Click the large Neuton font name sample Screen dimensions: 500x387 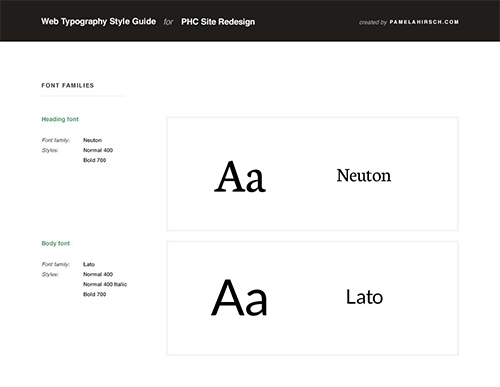(x=364, y=175)
